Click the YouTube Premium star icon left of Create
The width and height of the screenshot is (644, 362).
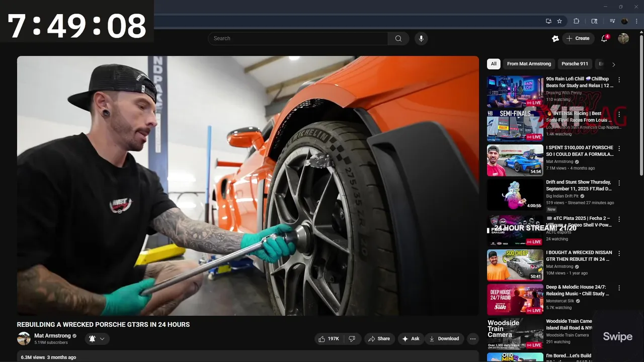[555, 38]
